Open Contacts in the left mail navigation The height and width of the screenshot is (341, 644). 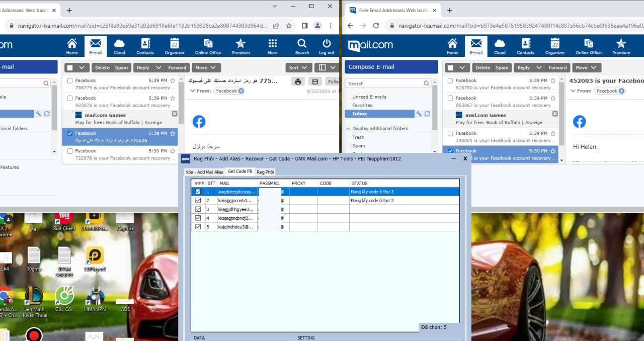145,46
